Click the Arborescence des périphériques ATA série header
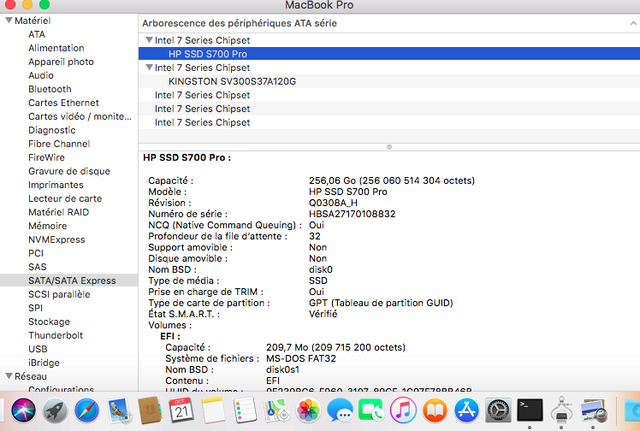This screenshot has width=640, height=431. pos(240,23)
